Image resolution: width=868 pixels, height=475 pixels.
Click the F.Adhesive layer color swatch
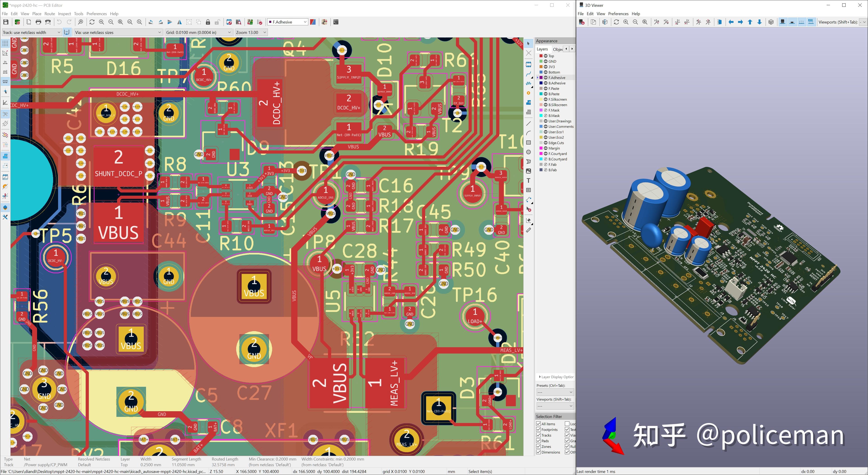click(x=542, y=78)
